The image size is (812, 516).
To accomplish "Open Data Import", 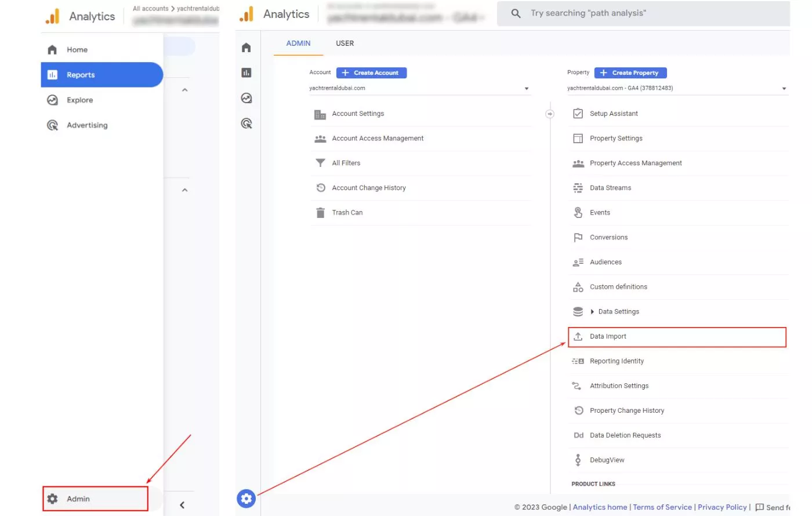I will click(x=677, y=337).
